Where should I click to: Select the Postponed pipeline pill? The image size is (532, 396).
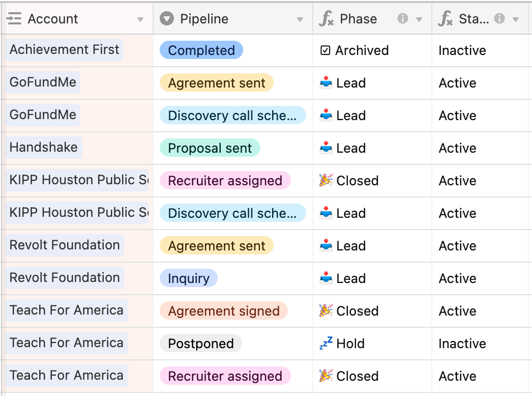tap(201, 344)
